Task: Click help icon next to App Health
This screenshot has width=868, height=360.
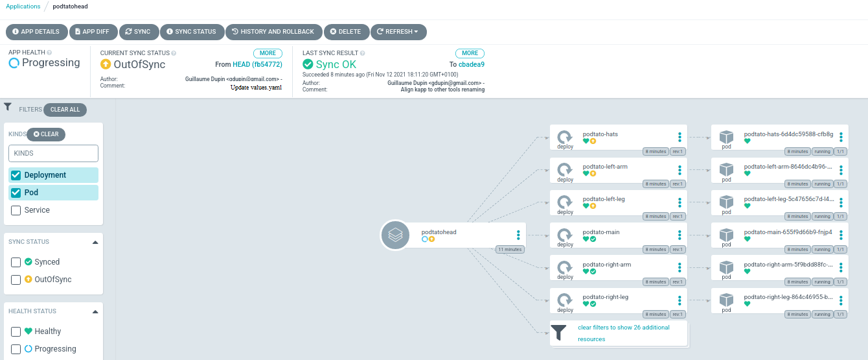Action: [x=49, y=53]
